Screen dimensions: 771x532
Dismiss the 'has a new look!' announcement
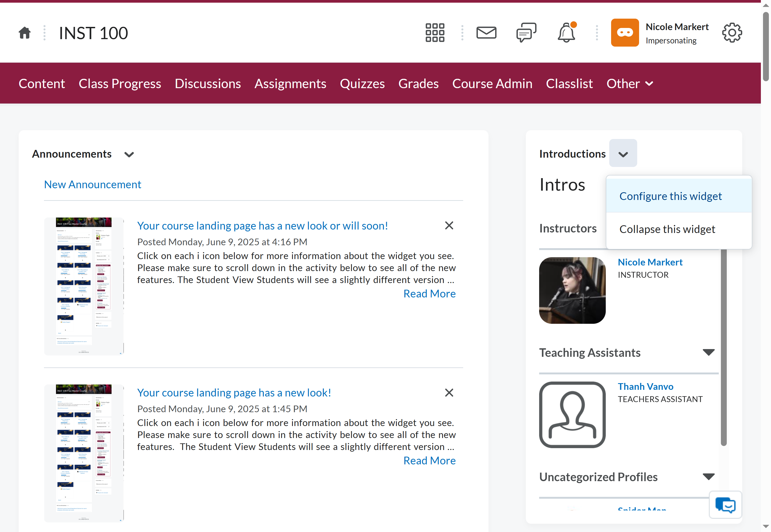449,393
